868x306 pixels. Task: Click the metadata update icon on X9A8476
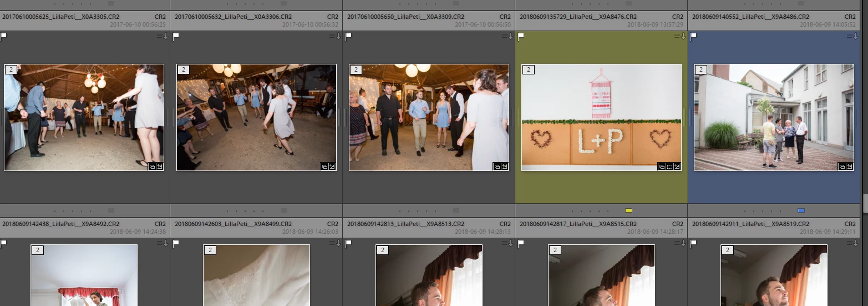tap(680, 36)
